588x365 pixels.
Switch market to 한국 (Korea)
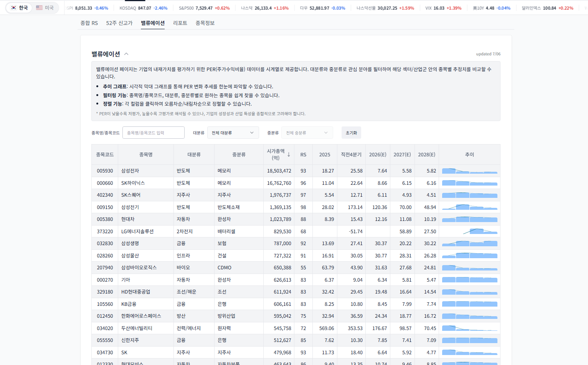[19, 8]
